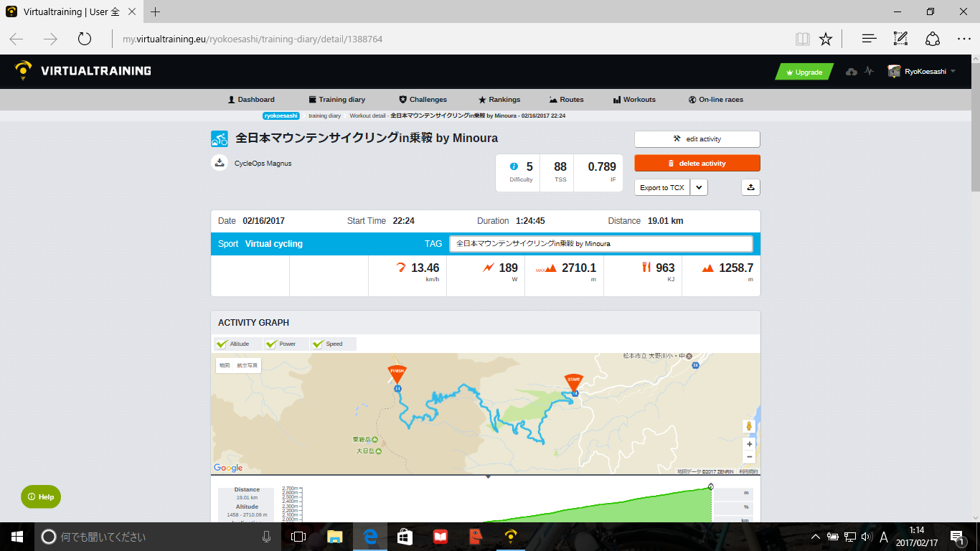Click the browser refresh icon
This screenshot has width=980, height=551.
click(85, 39)
